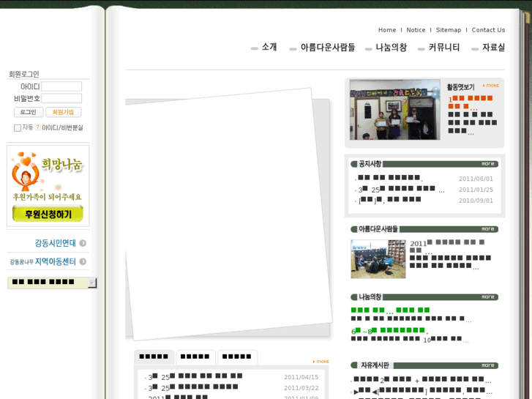Select the second board tab below the blank page
532x399 pixels.
(195, 357)
